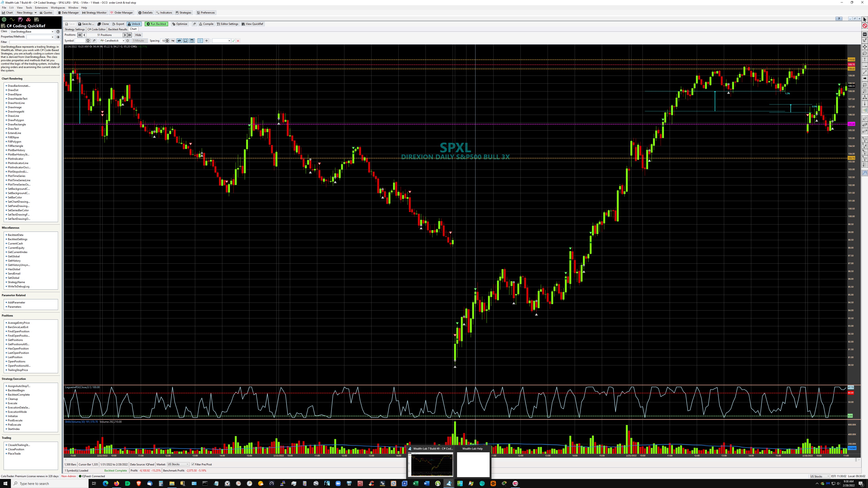The height and width of the screenshot is (488, 868).
Task: Open the Extensions menu
Action: click(x=41, y=7)
